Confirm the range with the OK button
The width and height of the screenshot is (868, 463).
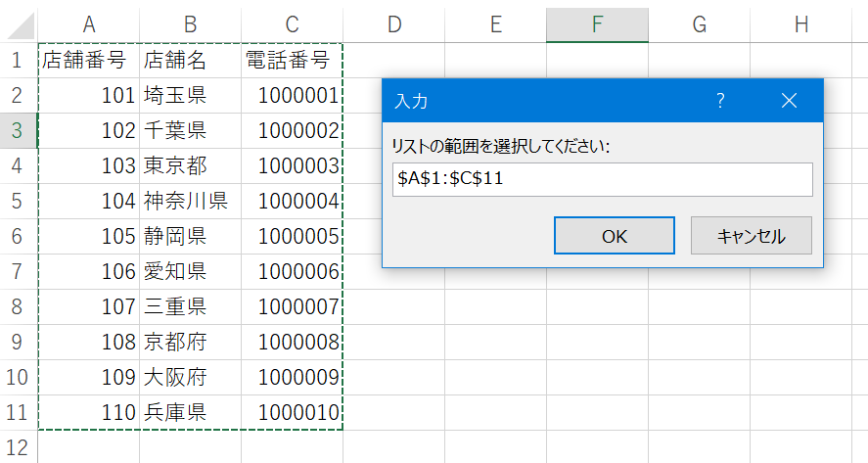pyautogui.click(x=614, y=235)
